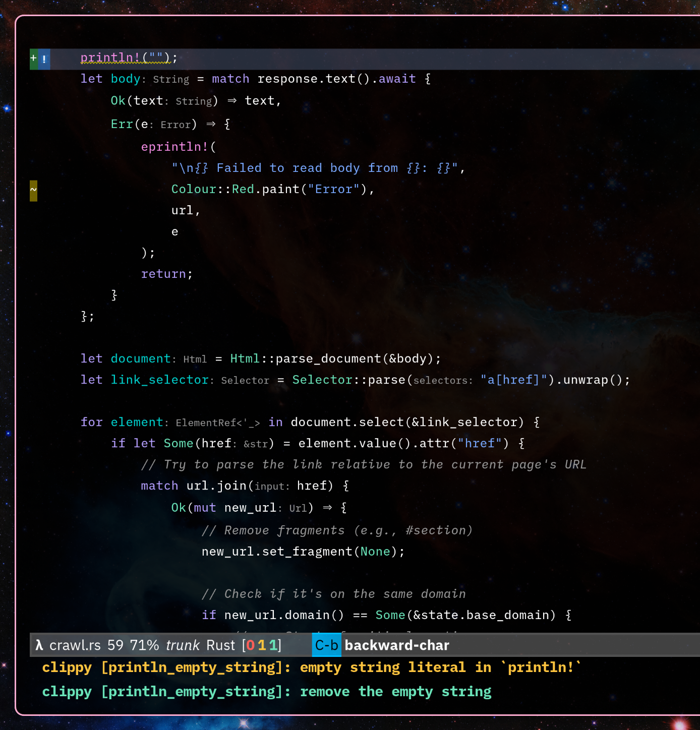
Task: Click the string 'Failed to read body from'
Action: (307, 168)
